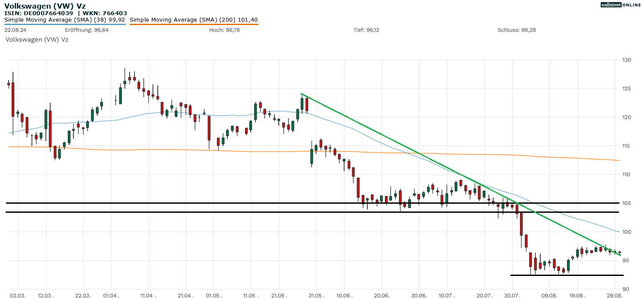Click the 130 label on the price axis
The image size is (644, 298).
pyautogui.click(x=627, y=60)
